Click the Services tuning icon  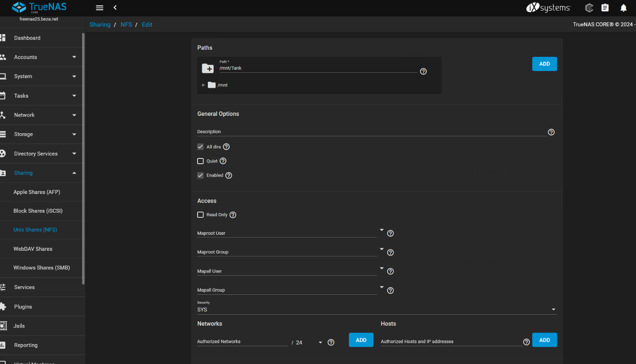(3, 287)
